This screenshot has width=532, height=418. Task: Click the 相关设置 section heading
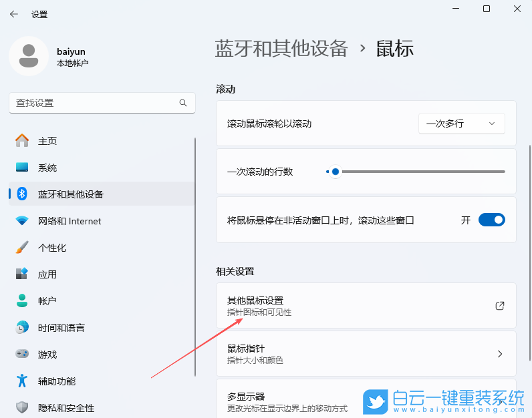[x=235, y=272]
